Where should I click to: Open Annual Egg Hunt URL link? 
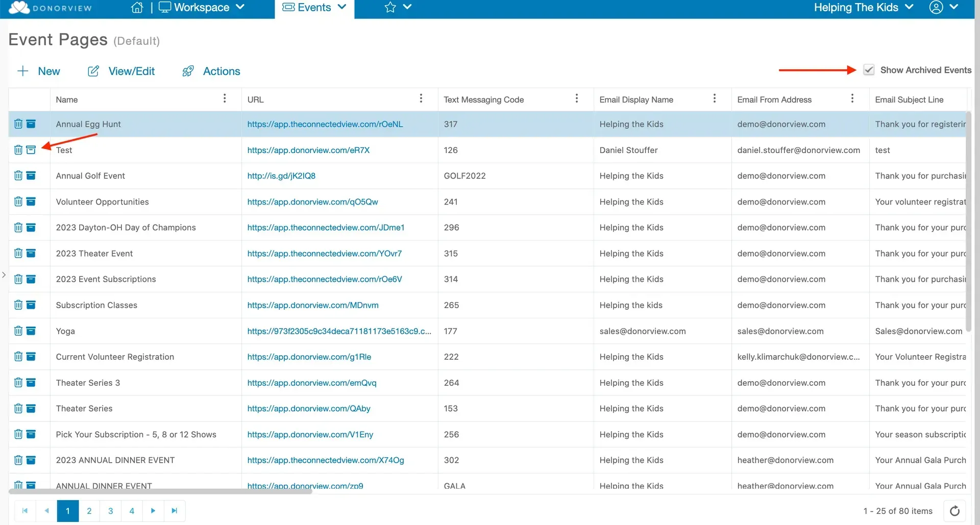pos(325,124)
